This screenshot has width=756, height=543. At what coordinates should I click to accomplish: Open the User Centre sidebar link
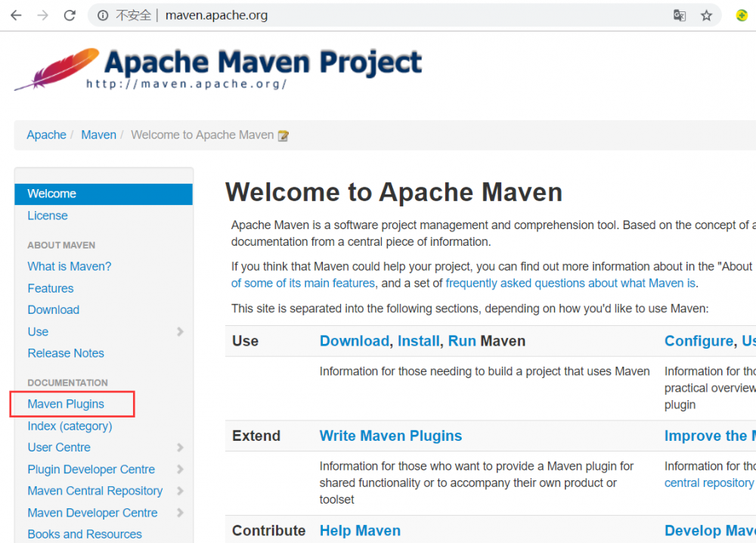(x=59, y=448)
